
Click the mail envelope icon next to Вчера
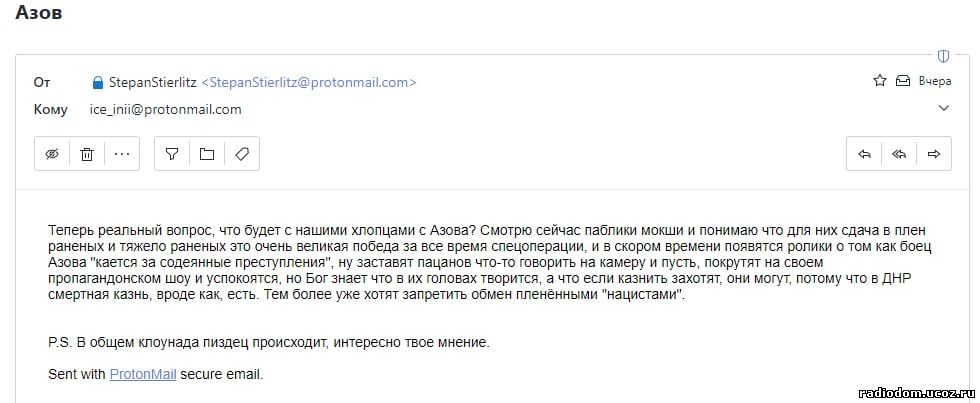pos(902,81)
